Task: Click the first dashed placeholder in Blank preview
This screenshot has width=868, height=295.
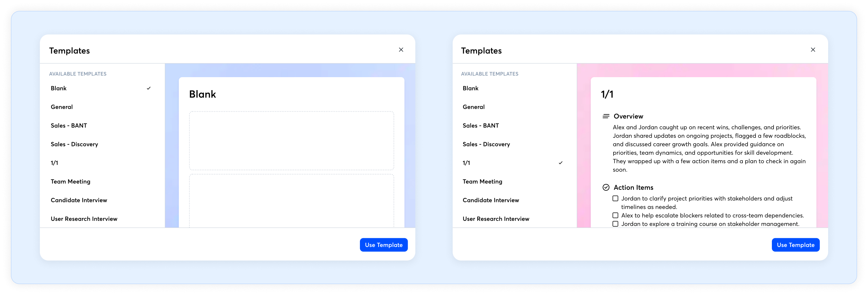Action: 291,141
